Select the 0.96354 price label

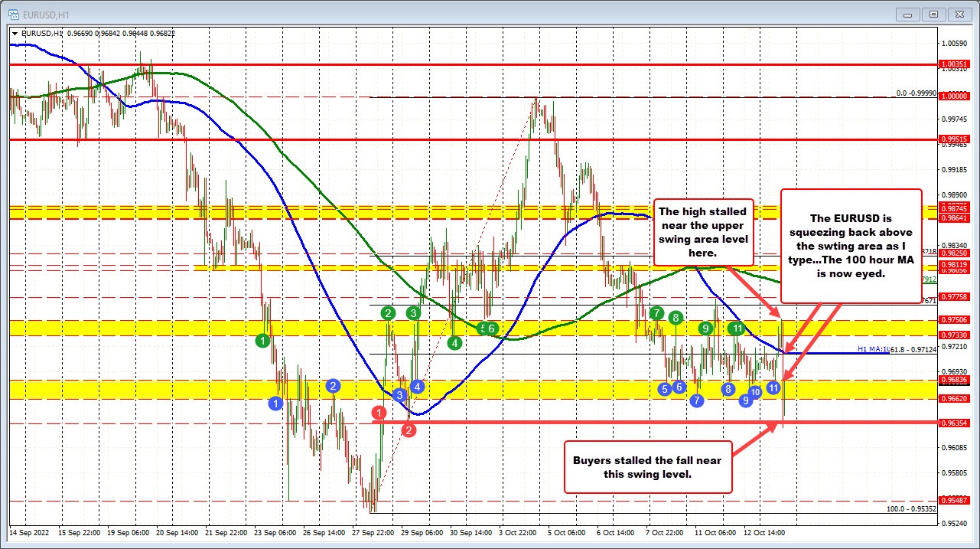click(953, 423)
